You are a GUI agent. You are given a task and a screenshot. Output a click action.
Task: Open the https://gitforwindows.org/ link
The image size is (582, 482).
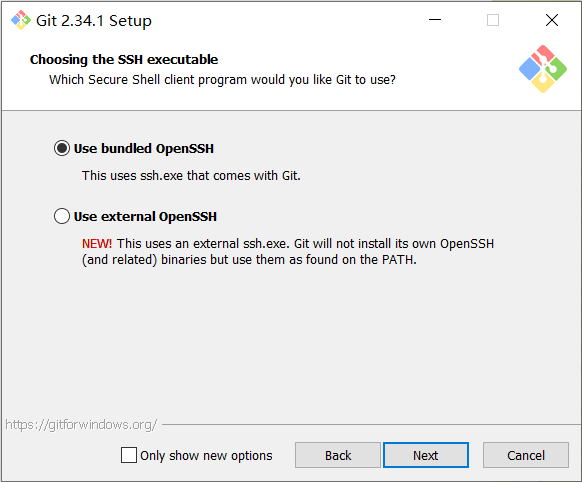(x=81, y=424)
